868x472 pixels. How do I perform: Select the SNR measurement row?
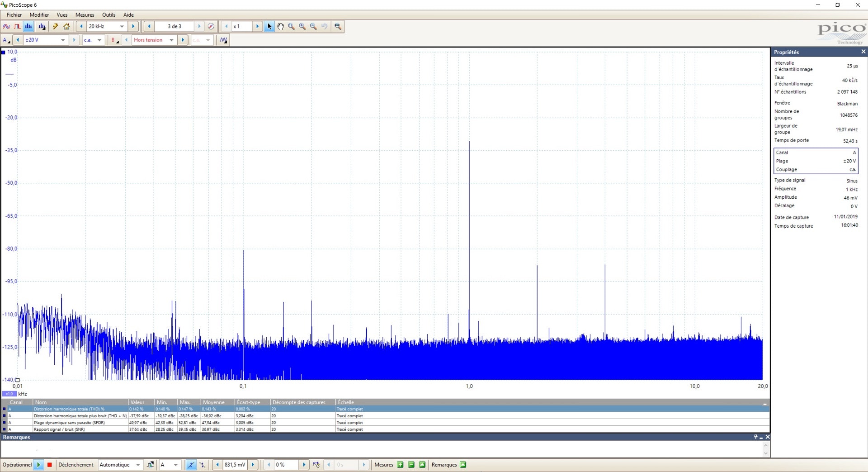pos(385,429)
